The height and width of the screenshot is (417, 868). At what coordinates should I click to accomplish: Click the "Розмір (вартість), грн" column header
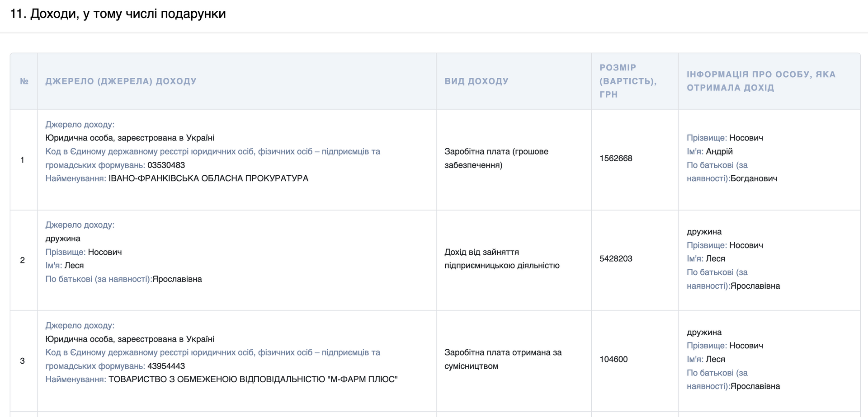coord(627,81)
